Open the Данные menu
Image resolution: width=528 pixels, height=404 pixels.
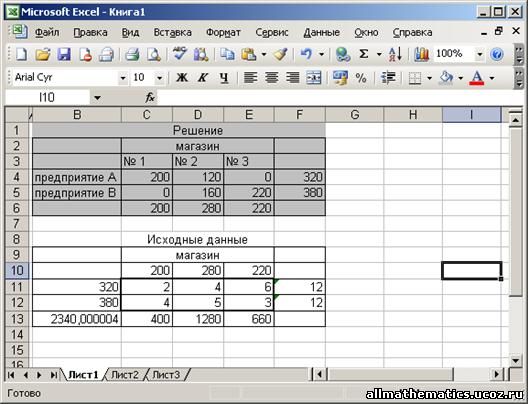321,32
